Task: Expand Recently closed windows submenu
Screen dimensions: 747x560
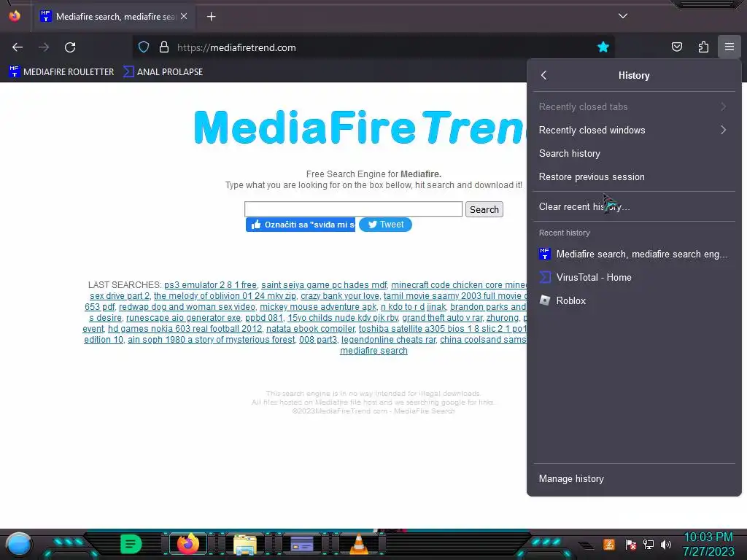Action: 634,130
